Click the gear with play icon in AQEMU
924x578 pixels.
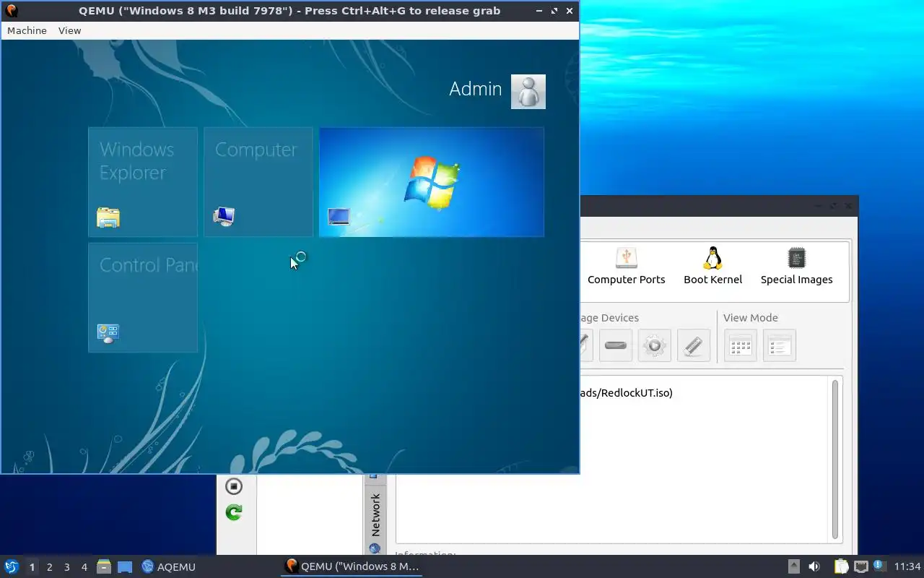(x=655, y=345)
